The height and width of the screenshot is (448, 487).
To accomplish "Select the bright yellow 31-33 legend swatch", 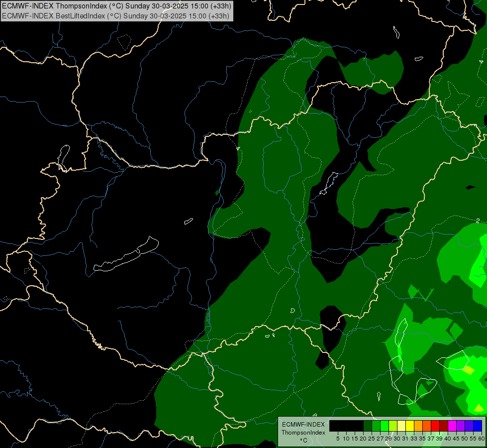I will (410, 426).
